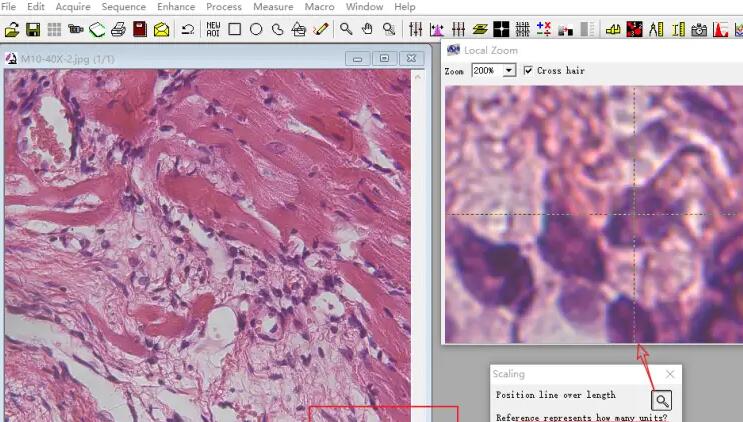Select the rectangular AOI tool
Image resolution: width=743 pixels, height=422 pixels.
click(x=235, y=30)
